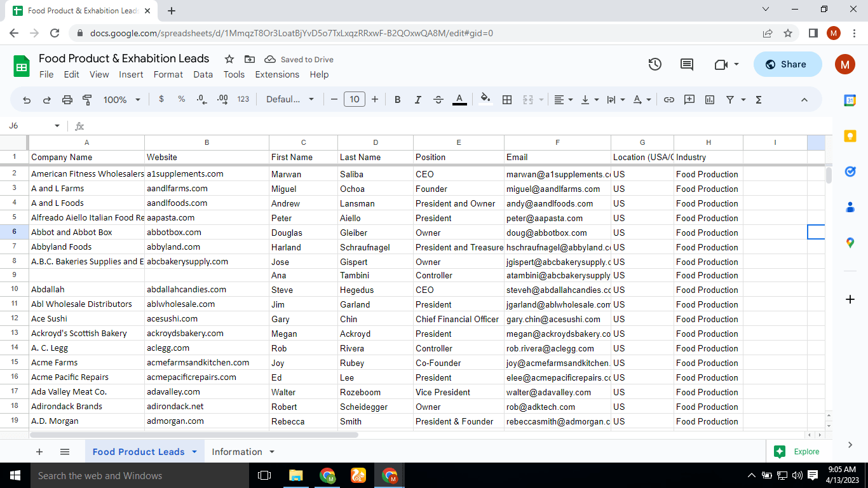868x488 pixels.
Task: Click the Undo arrow icon
Action: click(27, 100)
